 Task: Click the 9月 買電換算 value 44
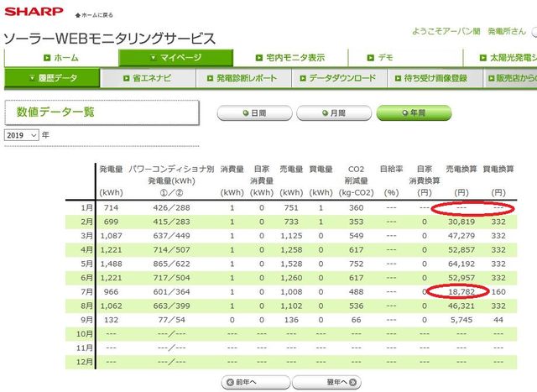(498, 320)
